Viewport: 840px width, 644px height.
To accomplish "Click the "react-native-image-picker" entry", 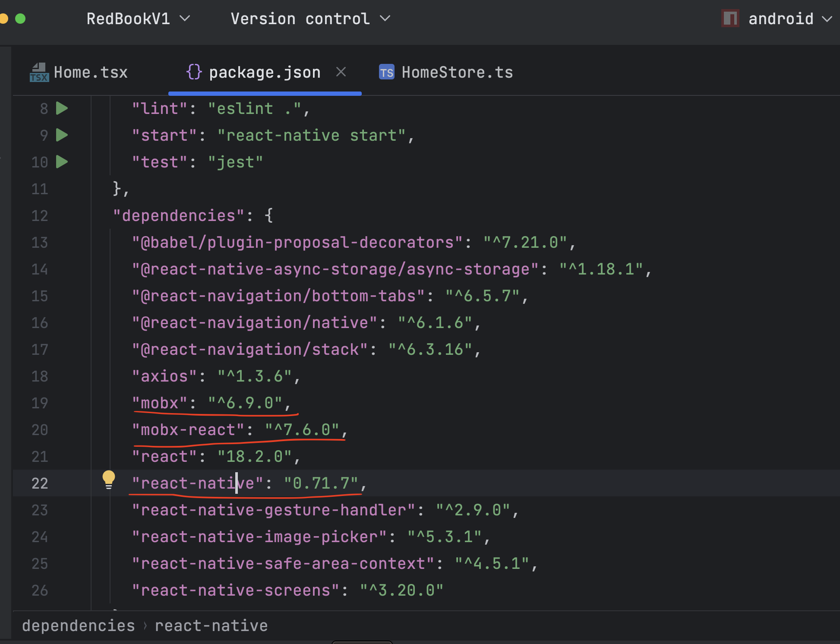I will 259,537.
